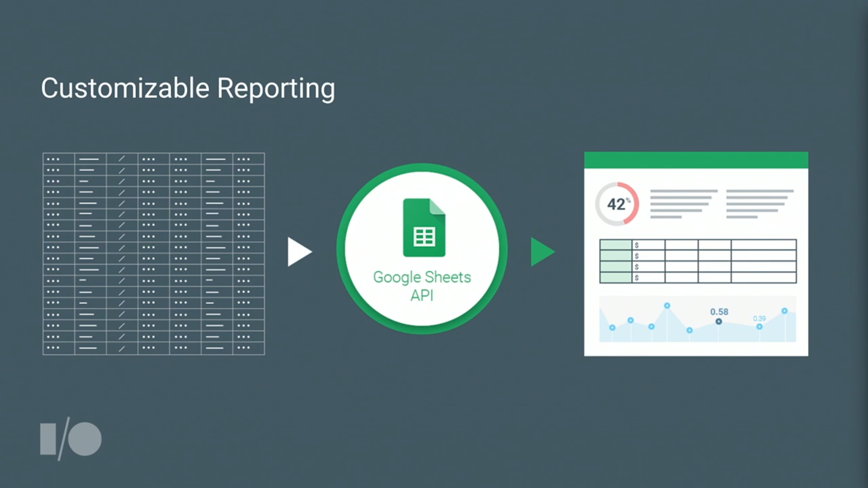Click the line chart in the report
The height and width of the screenshot is (488, 868).
(698, 319)
